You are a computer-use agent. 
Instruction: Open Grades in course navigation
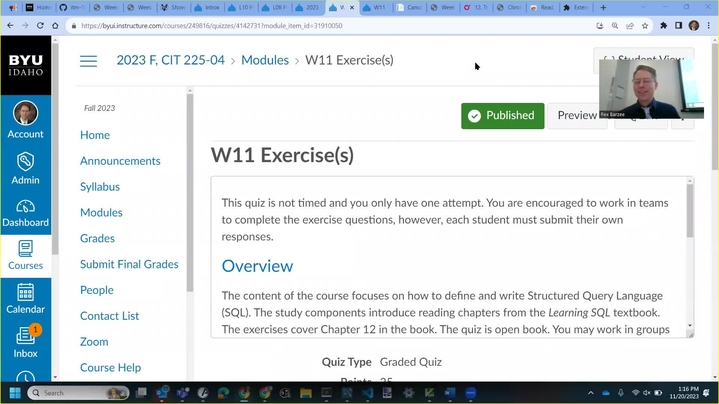(x=97, y=238)
